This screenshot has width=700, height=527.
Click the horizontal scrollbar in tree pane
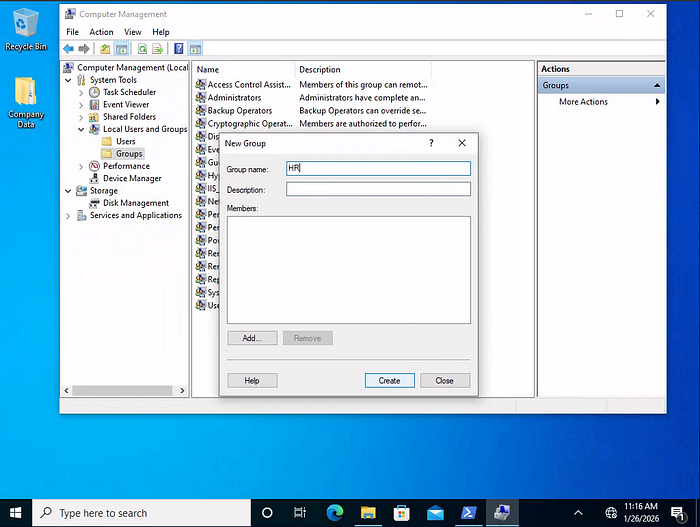122,390
